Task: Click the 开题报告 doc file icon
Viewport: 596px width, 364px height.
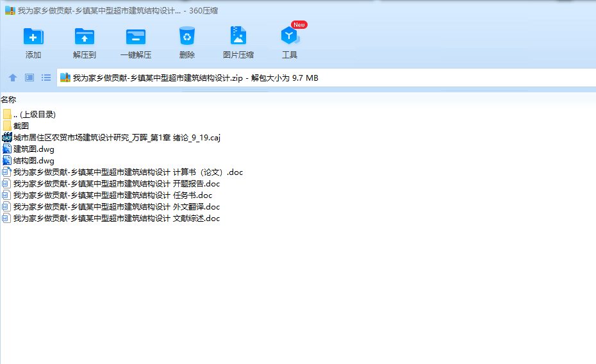Action: (6, 183)
